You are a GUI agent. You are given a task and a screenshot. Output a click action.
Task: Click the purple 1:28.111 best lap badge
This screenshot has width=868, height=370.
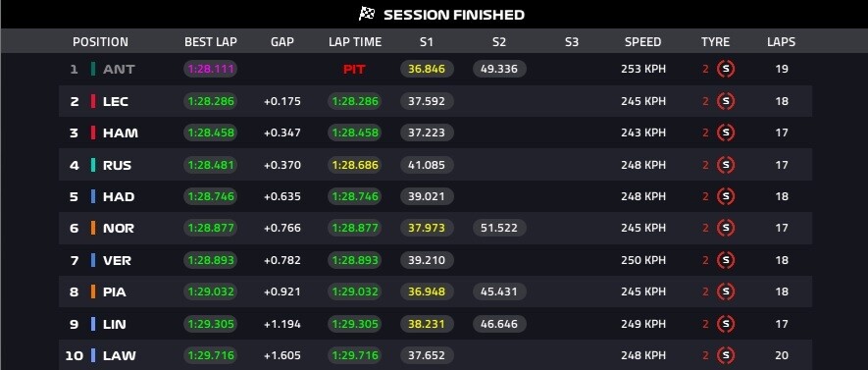point(210,70)
